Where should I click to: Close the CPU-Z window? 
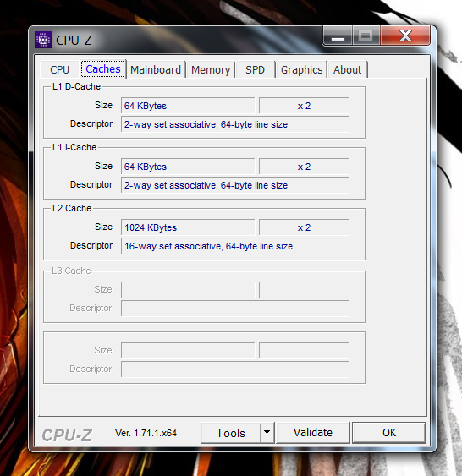tap(405, 36)
